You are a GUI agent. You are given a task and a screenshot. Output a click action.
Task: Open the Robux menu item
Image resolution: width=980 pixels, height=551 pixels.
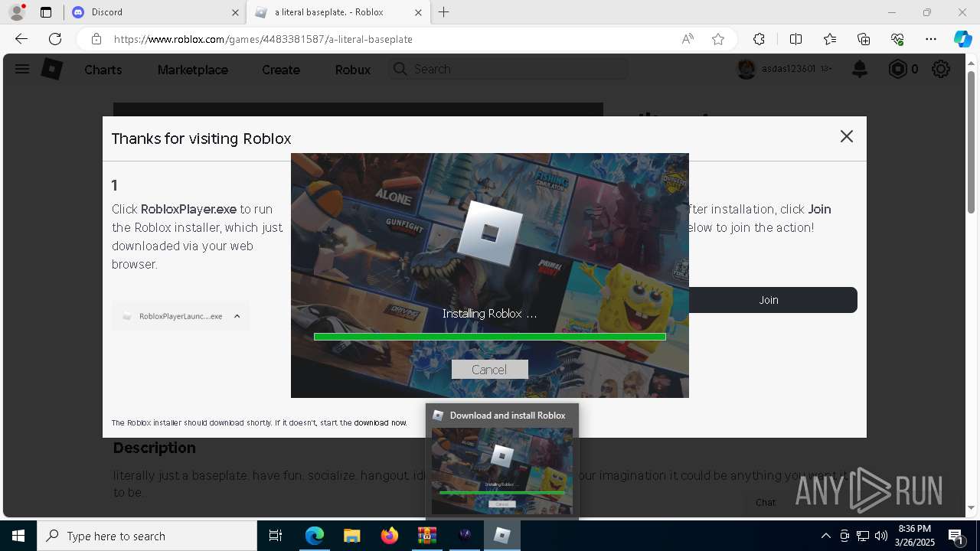coord(353,70)
